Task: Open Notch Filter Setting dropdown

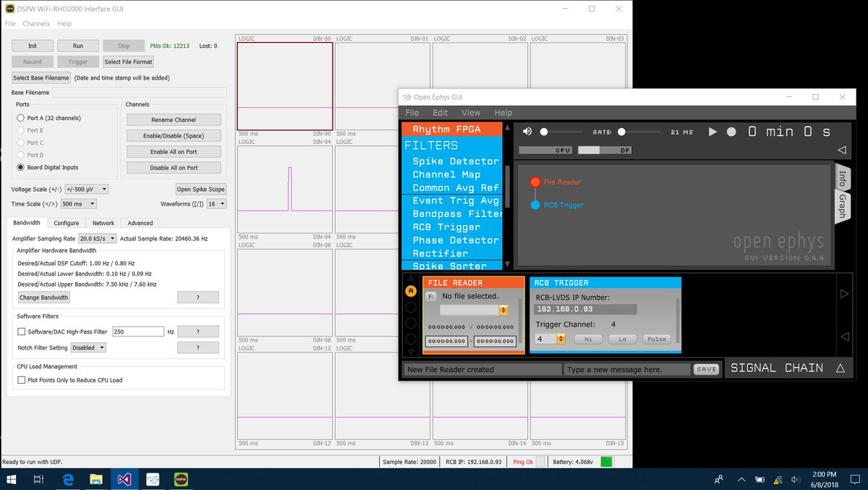Action: click(x=88, y=347)
